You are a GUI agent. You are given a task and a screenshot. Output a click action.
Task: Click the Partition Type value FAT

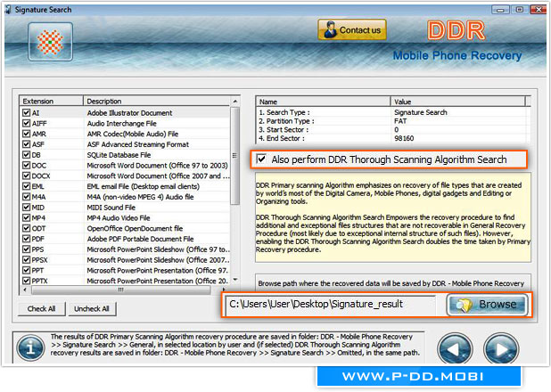[400, 121]
